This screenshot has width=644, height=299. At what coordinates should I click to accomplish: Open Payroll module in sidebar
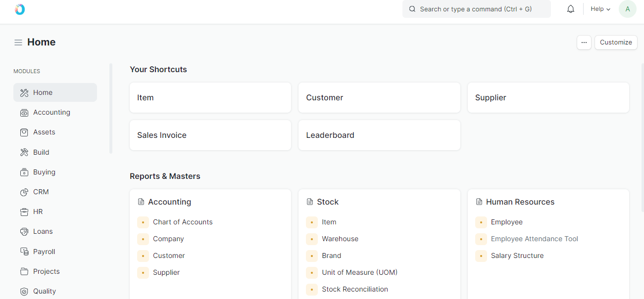(44, 252)
